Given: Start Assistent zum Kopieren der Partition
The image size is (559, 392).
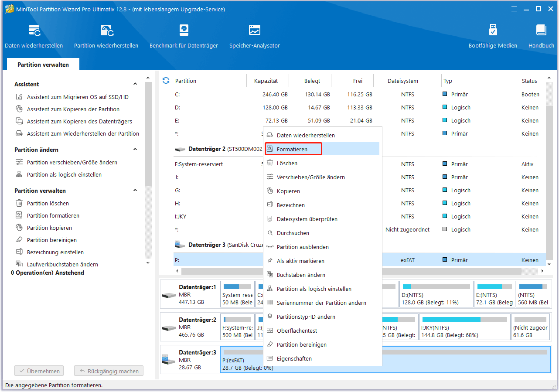Looking at the screenshot, I should tap(67, 109).
